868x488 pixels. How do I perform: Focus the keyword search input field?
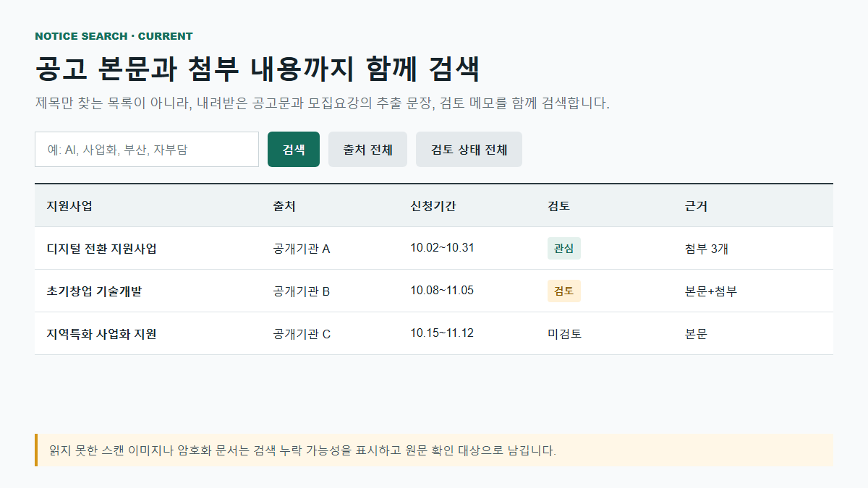pos(147,150)
